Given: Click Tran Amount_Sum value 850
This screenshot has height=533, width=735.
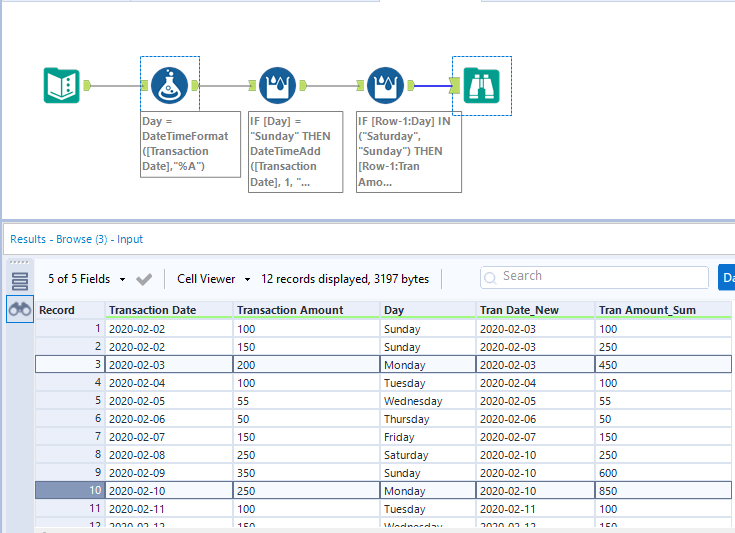Looking at the screenshot, I should 663,490.
